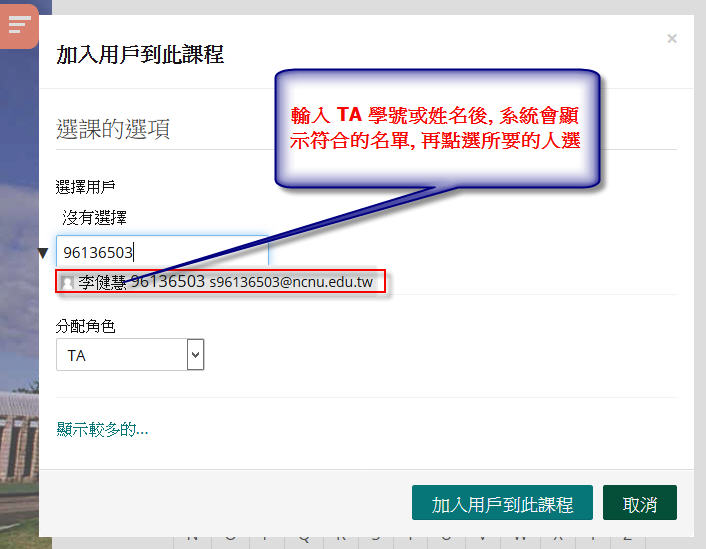The width and height of the screenshot is (706, 549).
Task: Click the background photo left of dialog
Action: 18,300
